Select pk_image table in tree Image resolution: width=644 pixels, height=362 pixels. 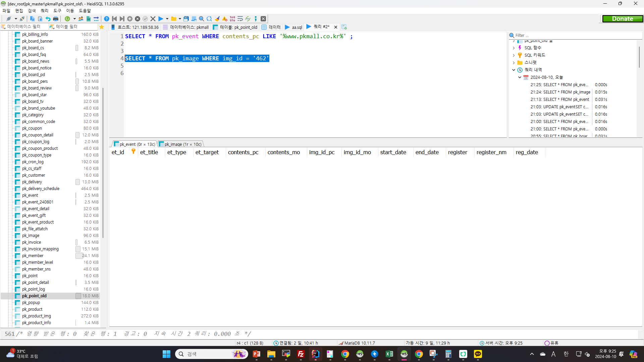[x=31, y=236]
